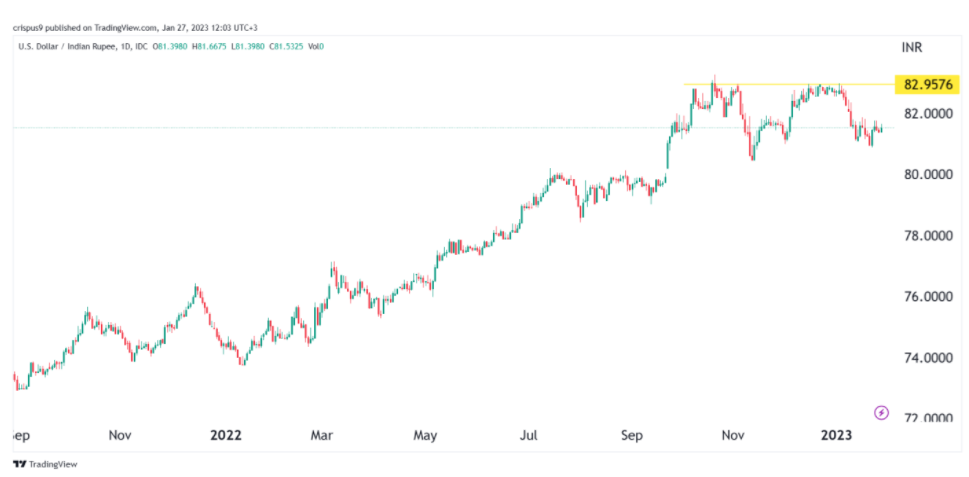969x477 pixels.
Task: Select the yellow 82.9576 price label
Action: click(924, 84)
